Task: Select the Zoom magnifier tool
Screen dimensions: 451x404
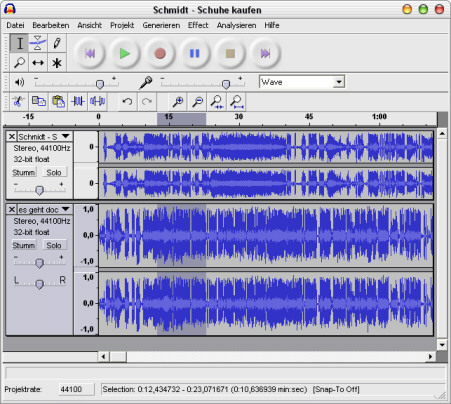Action: (x=19, y=62)
